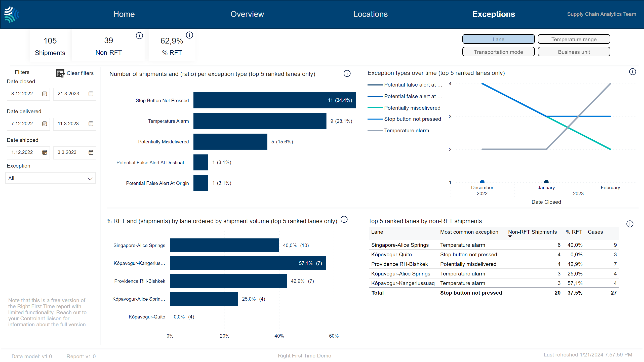Switch grouping to Transportation mode
The width and height of the screenshot is (644, 362).
(498, 52)
